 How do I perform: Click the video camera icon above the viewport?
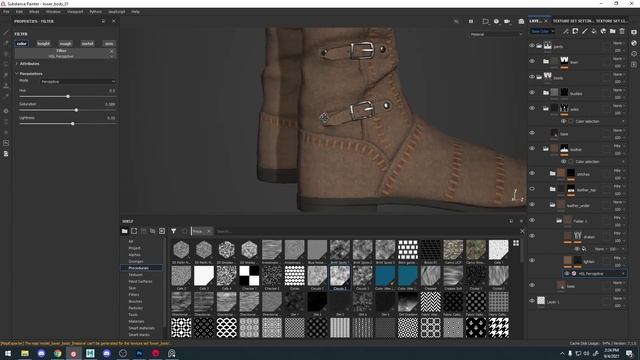coord(507,21)
